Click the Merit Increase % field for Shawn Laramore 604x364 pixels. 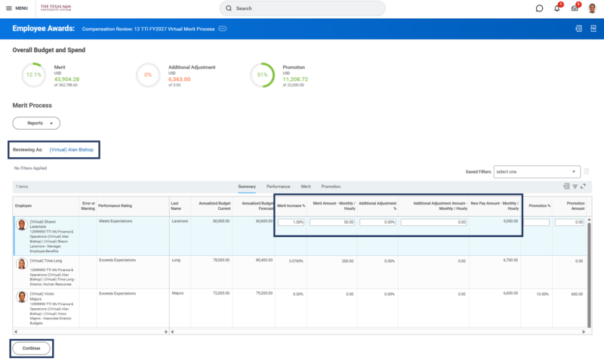coord(291,222)
